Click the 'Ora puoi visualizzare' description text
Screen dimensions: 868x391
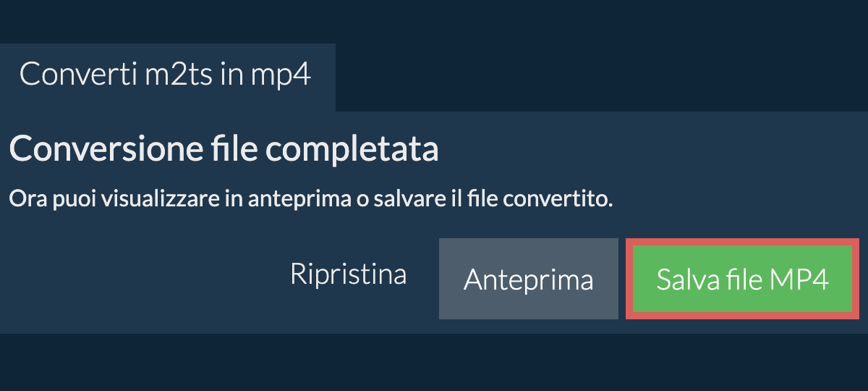[310, 198]
